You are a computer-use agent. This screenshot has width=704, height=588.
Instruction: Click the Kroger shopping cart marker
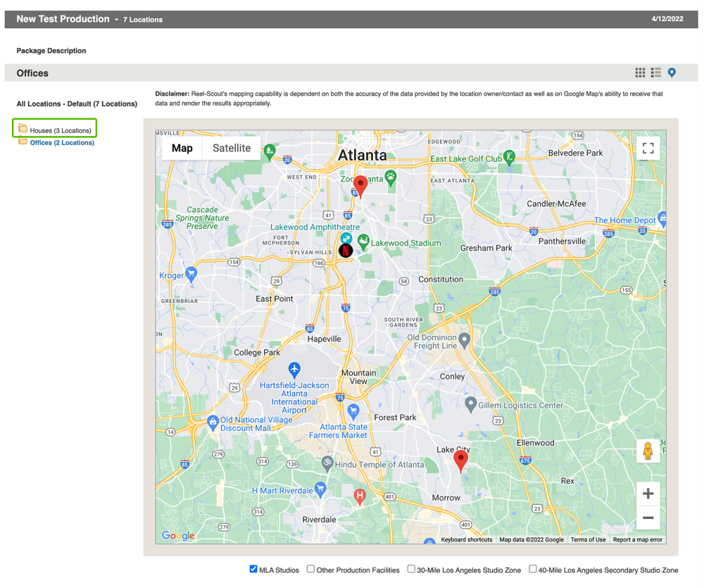click(x=191, y=275)
